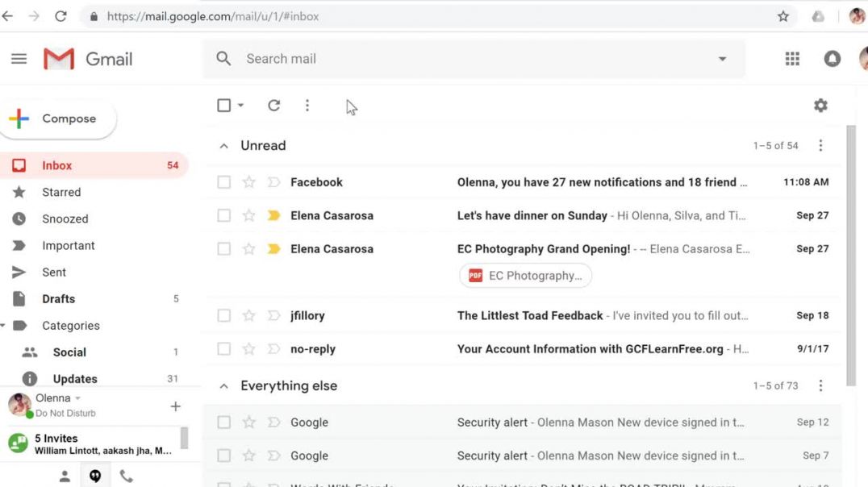Select the Facebook email checkbox
Image resolution: width=868 pixels, height=487 pixels.
click(x=223, y=182)
